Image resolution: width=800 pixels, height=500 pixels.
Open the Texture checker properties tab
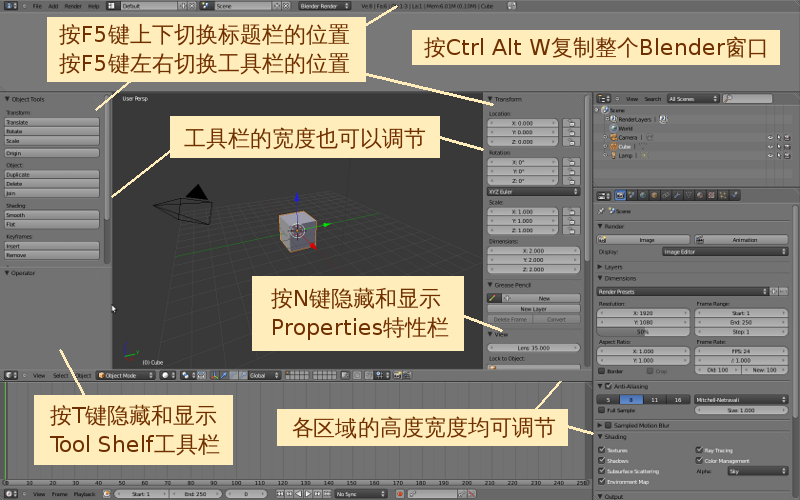(x=711, y=195)
